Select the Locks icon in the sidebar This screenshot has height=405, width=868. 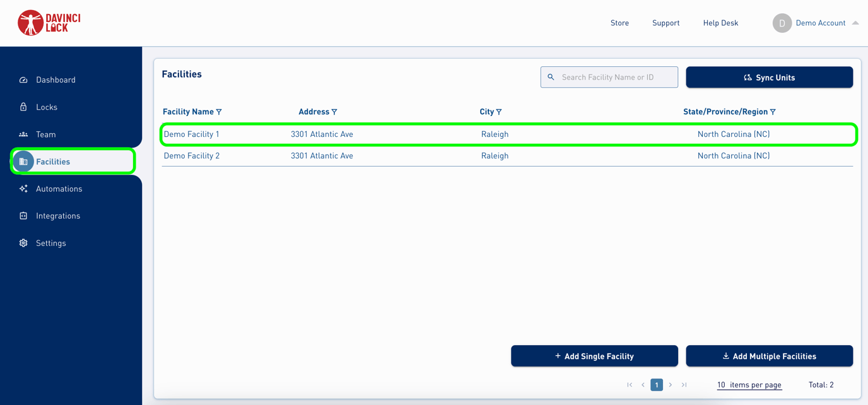[x=23, y=107]
